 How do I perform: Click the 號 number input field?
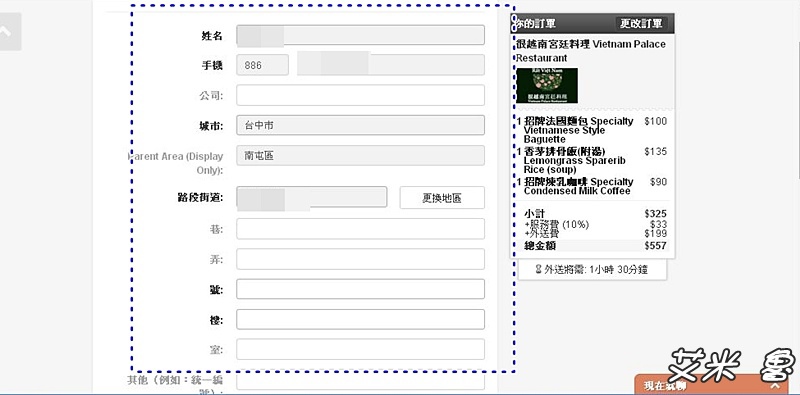click(360, 289)
